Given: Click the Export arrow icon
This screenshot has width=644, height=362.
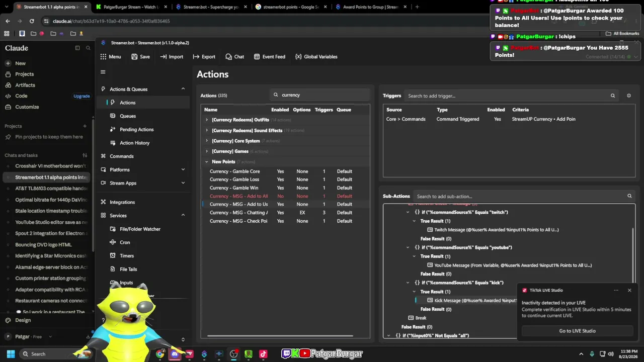Looking at the screenshot, I should point(196,57).
